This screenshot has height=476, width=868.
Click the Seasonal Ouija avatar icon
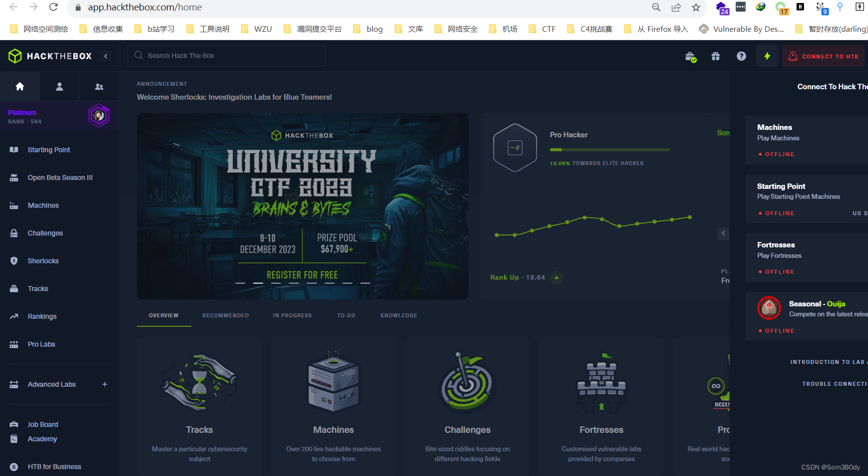[769, 308]
